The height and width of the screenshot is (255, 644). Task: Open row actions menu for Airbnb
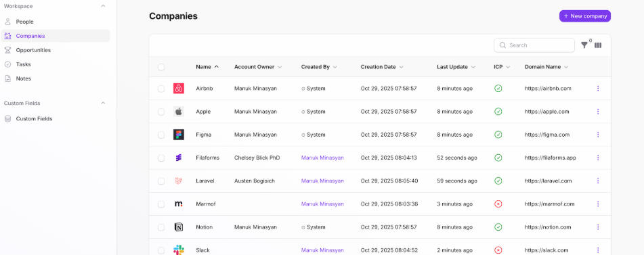[598, 89]
